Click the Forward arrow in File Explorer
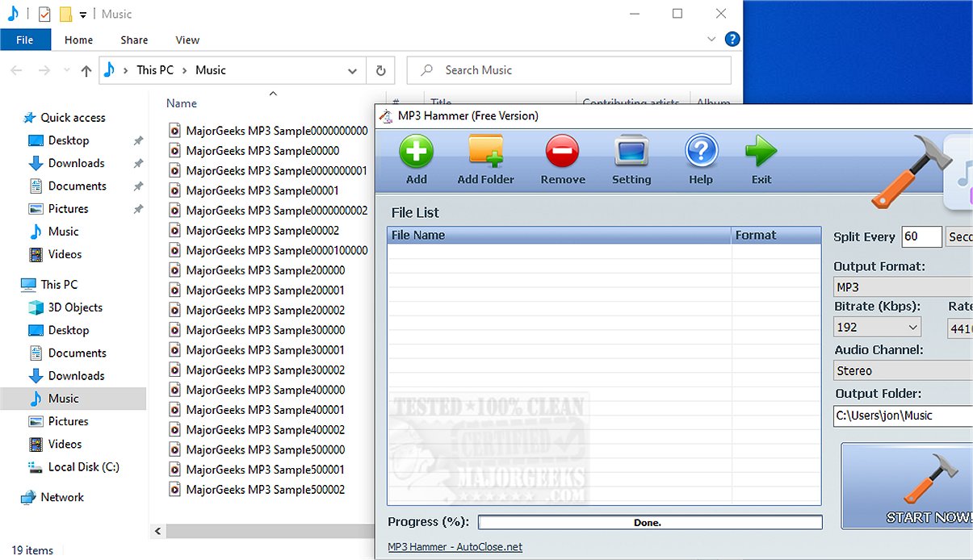Viewport: 973px width, 560px height. (44, 71)
